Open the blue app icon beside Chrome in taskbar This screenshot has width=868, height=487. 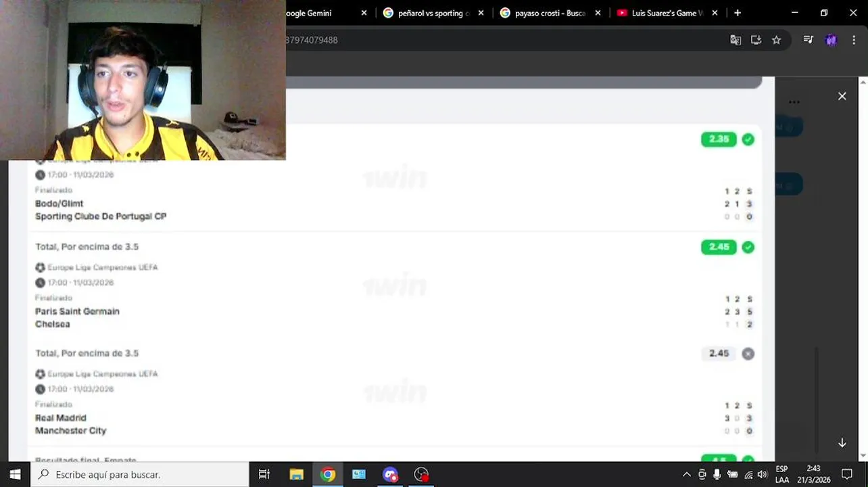point(359,474)
